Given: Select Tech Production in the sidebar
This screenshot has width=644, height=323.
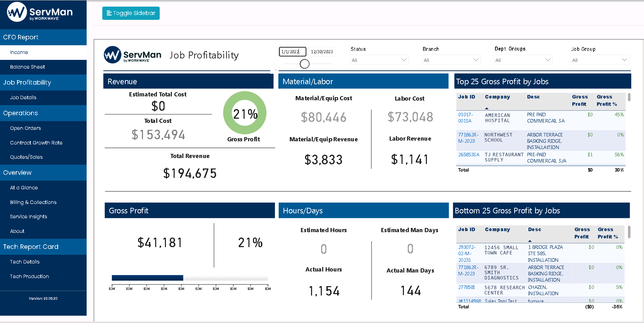Looking at the screenshot, I should 29,276.
